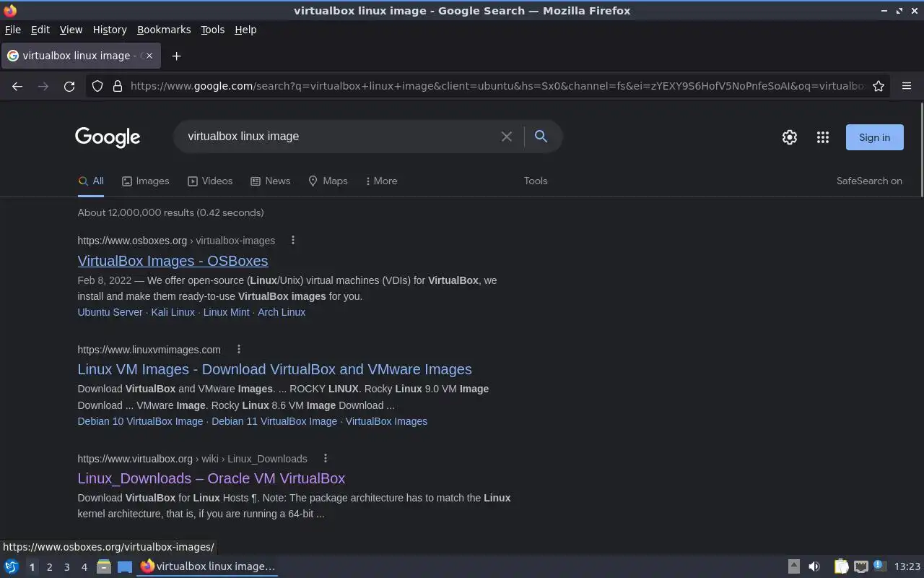Viewport: 924px width, 578px height.
Task: Open the File menu
Action: (x=13, y=30)
